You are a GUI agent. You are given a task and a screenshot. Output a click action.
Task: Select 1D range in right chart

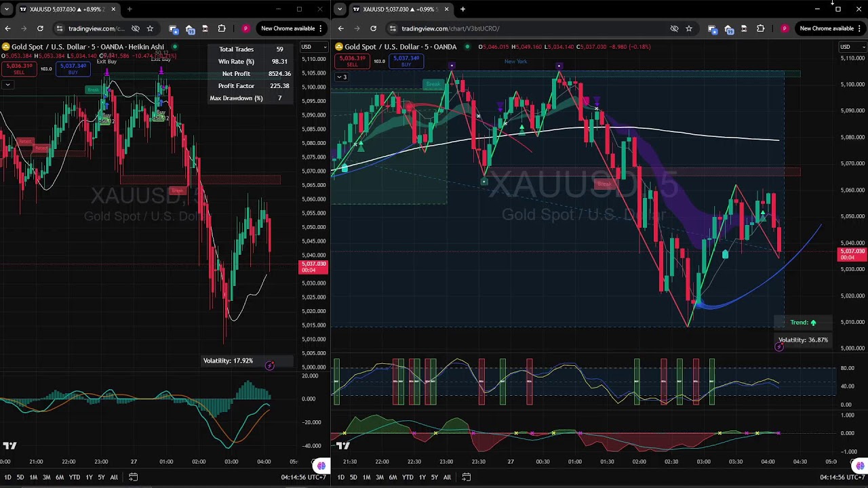pos(340,477)
